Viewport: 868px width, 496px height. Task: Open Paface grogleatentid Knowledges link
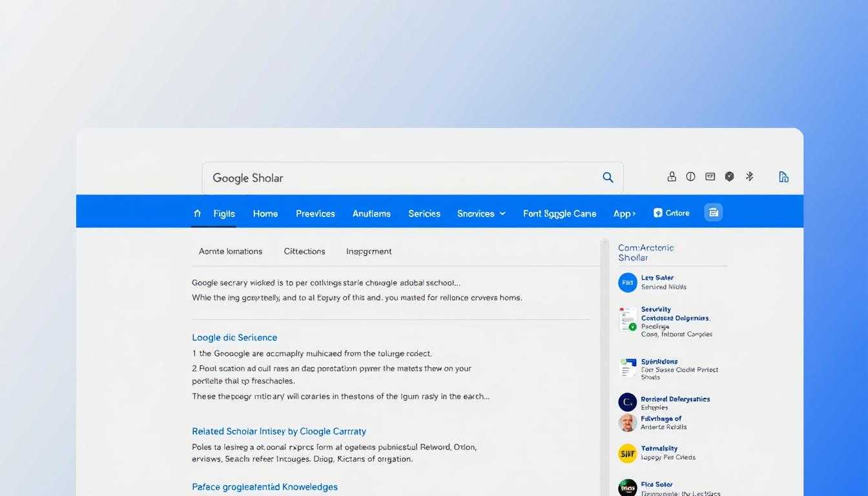pos(265,487)
